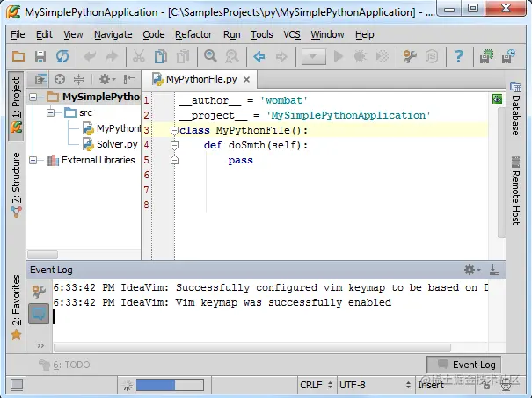Click the Open folder toolbar icon
The height and width of the screenshot is (398, 532).
click(18, 56)
